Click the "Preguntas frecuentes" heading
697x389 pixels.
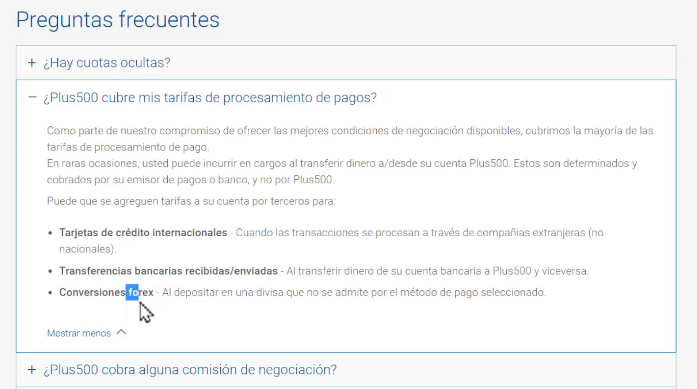pos(118,20)
